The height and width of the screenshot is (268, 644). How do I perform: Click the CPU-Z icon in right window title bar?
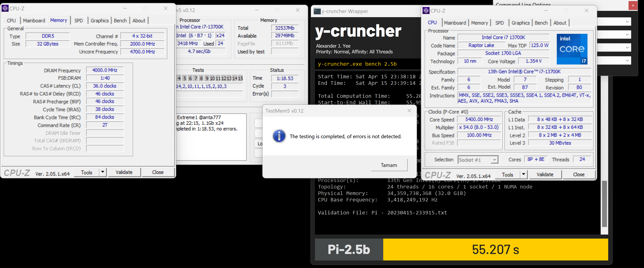(x=426, y=11)
